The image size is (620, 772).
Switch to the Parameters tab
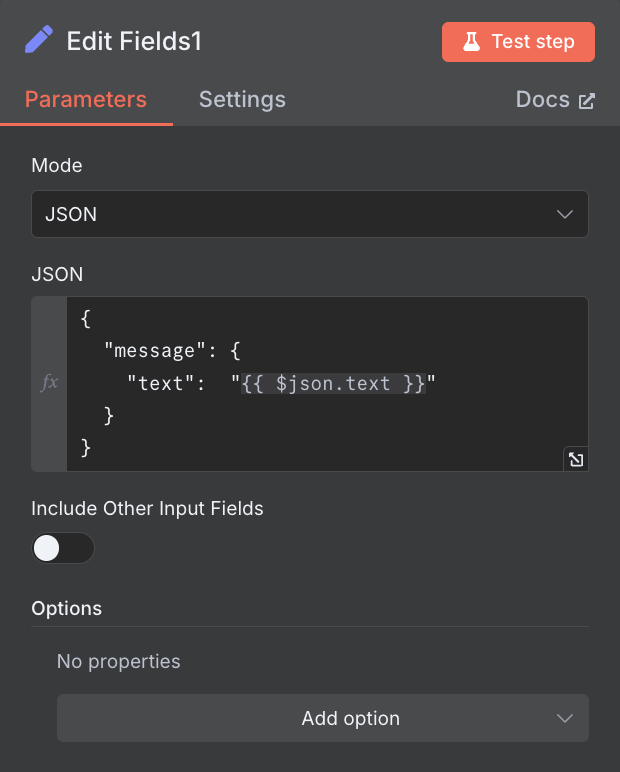click(x=86, y=100)
